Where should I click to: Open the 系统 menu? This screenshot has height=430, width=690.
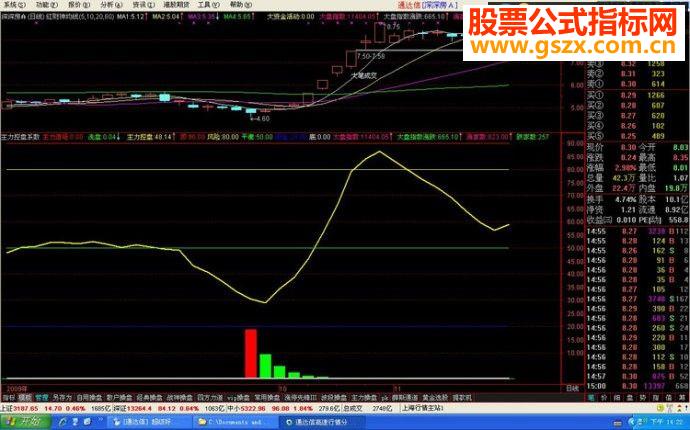(13, 5)
